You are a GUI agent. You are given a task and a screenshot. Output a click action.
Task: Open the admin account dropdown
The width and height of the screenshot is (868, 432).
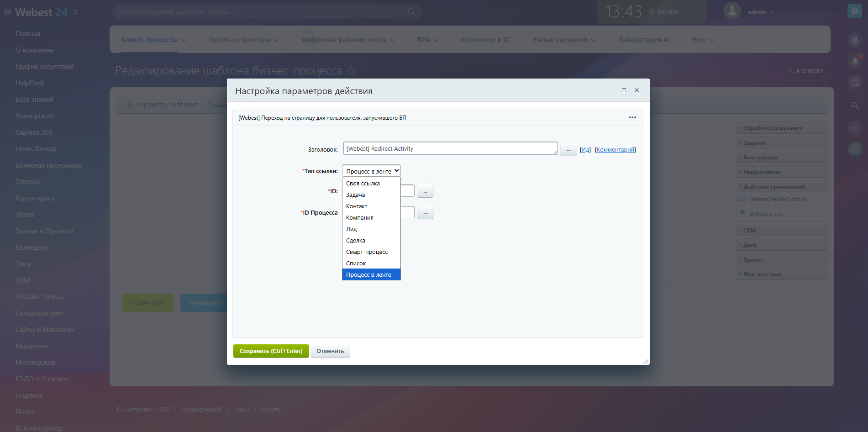pos(758,11)
